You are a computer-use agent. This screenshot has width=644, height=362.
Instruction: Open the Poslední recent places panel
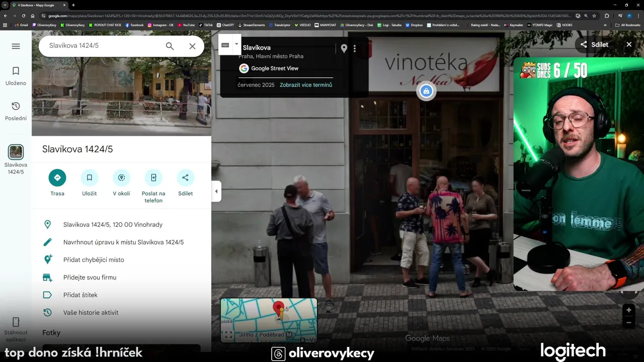16,111
